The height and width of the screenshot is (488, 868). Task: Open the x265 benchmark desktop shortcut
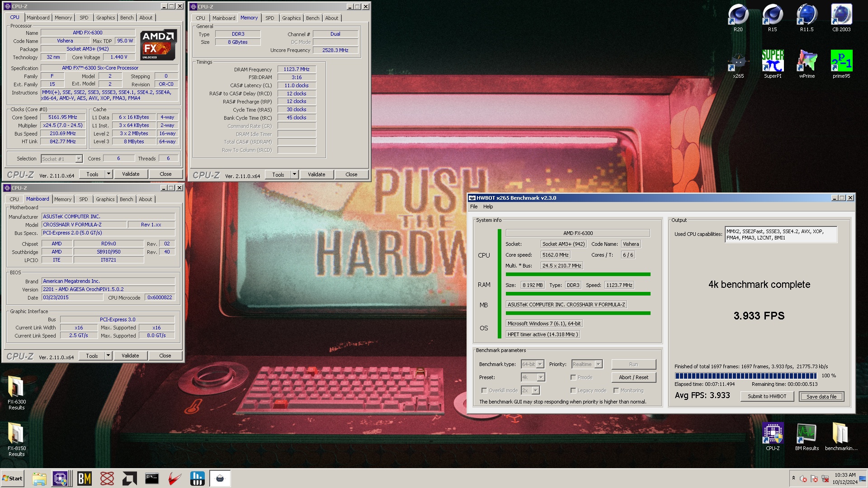click(x=738, y=65)
